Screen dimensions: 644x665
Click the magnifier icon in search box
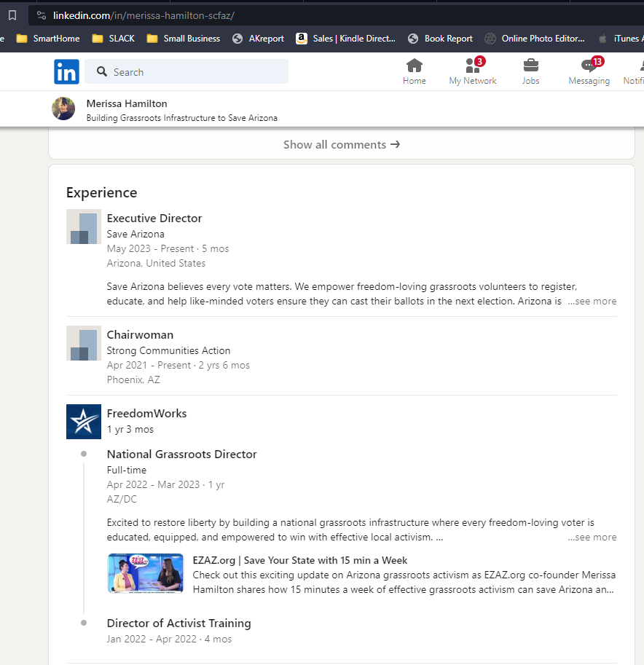[102, 71]
